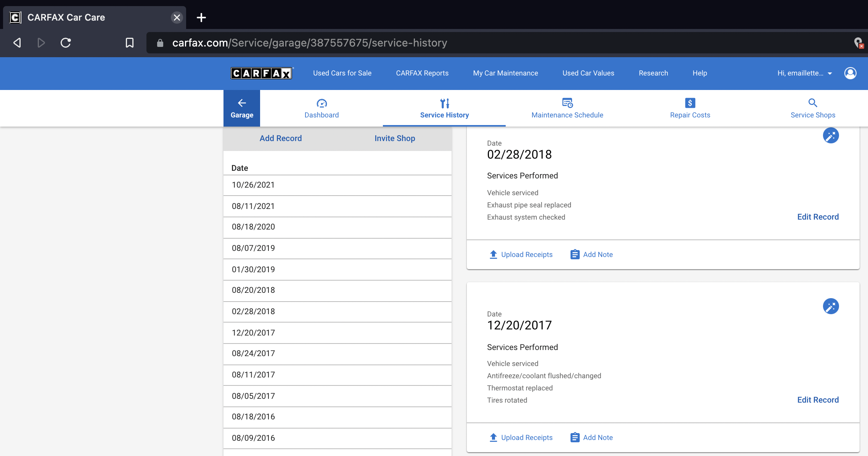Screen dimensions: 868x456
Task: Click 'Exhaust system checked' text
Action: (526, 217)
